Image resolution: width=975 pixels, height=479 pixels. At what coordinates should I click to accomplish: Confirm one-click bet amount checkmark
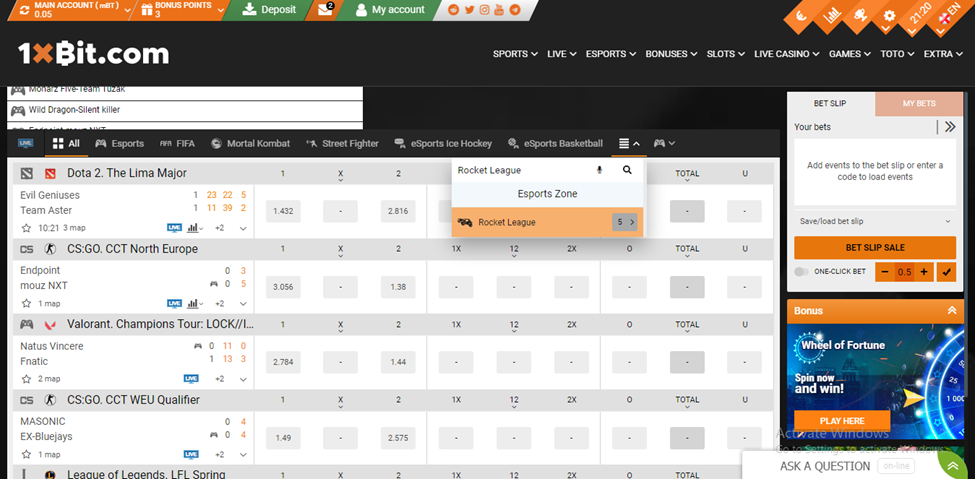pyautogui.click(x=946, y=272)
